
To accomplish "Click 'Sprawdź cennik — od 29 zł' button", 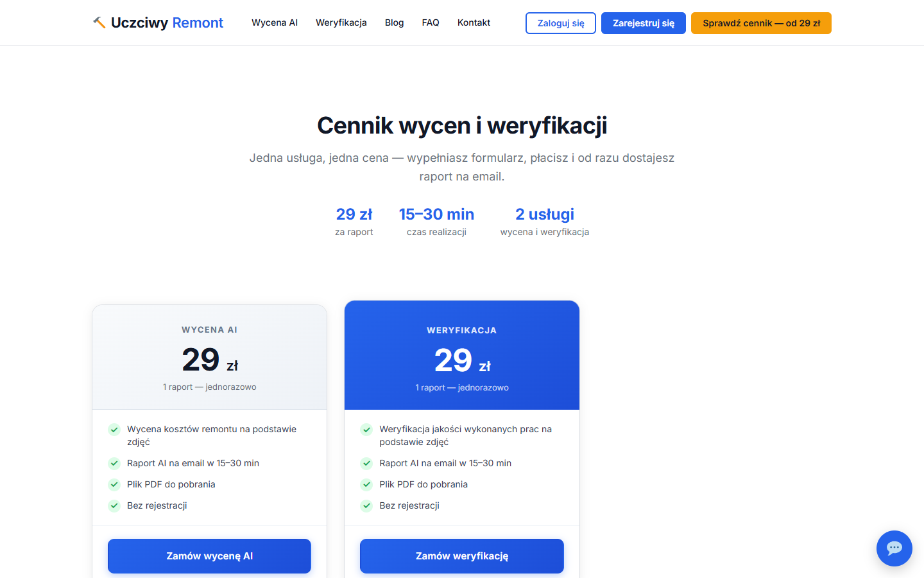I will [761, 23].
